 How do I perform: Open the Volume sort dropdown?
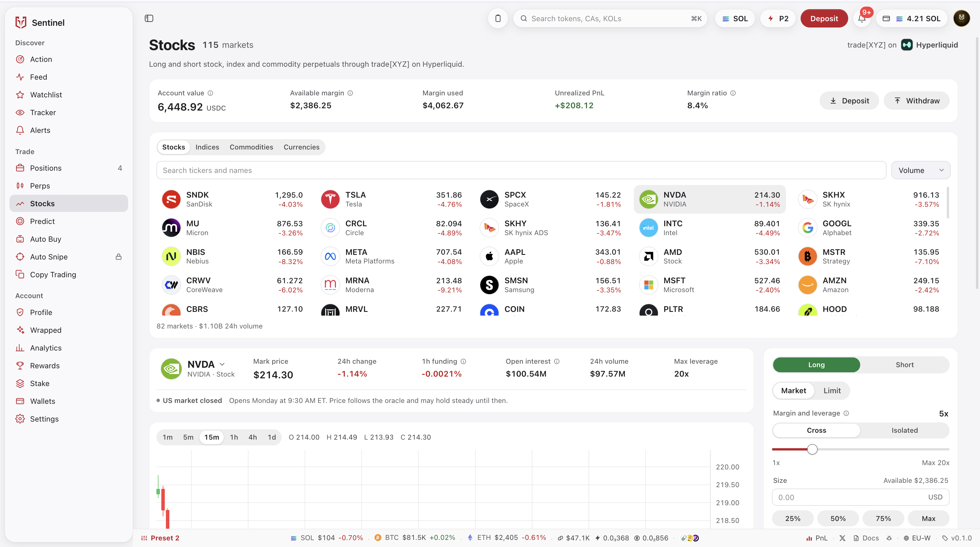[x=921, y=170]
